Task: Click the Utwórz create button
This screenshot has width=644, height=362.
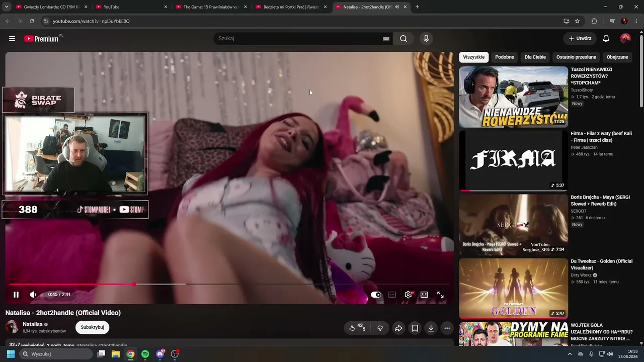Action: coord(580,38)
